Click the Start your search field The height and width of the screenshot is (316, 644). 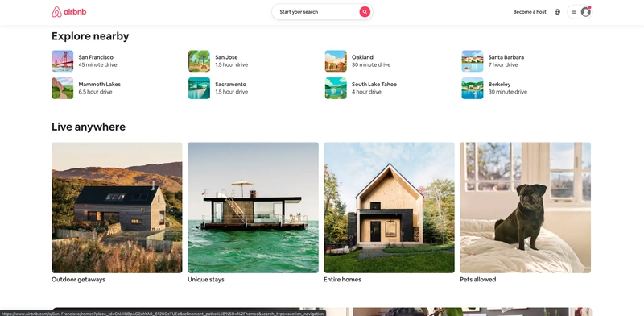click(322, 12)
